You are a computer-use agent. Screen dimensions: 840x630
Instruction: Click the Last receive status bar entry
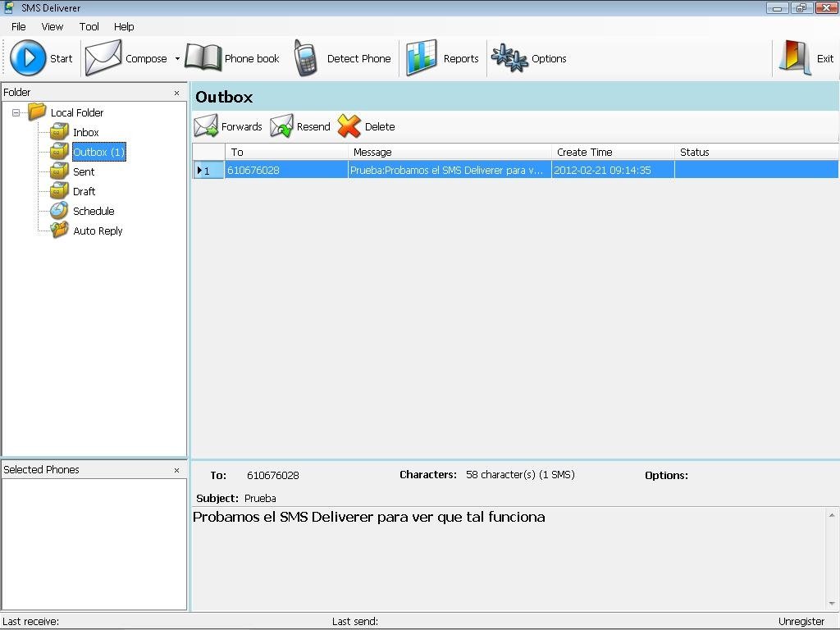coord(31,622)
